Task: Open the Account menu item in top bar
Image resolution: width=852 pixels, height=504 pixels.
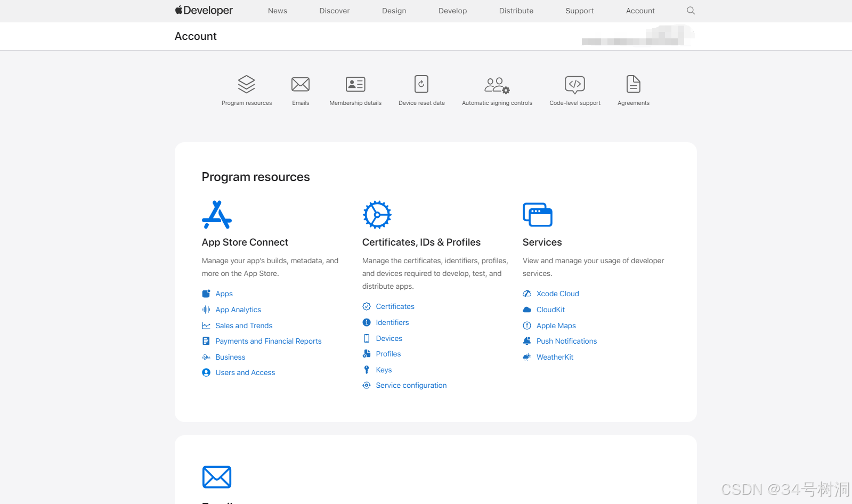Action: click(640, 11)
